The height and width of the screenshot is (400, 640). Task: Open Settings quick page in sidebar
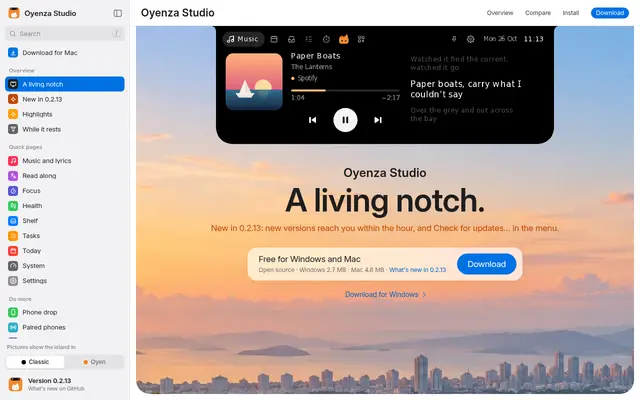pos(64,281)
